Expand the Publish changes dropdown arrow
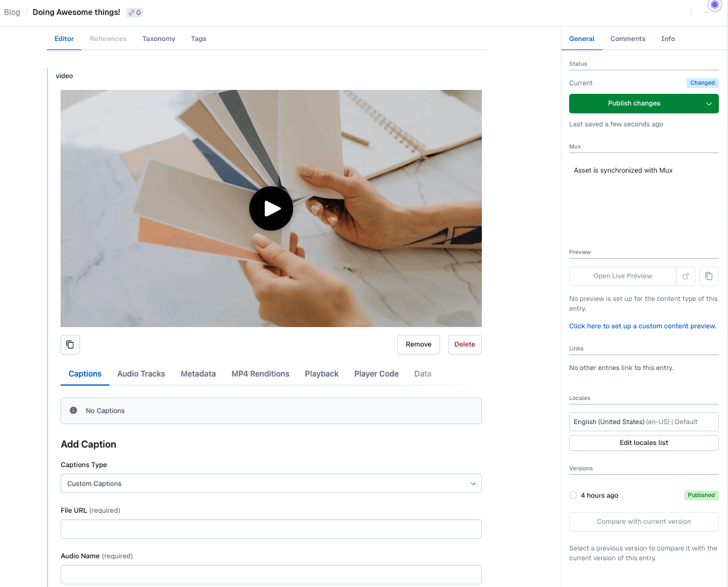Image resolution: width=728 pixels, height=587 pixels. 709,104
